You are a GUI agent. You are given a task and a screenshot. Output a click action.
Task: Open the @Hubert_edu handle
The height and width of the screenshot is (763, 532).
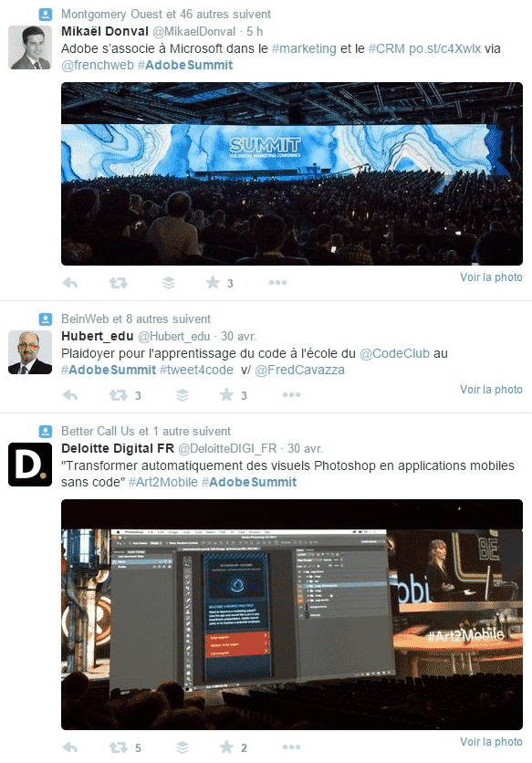[173, 336]
